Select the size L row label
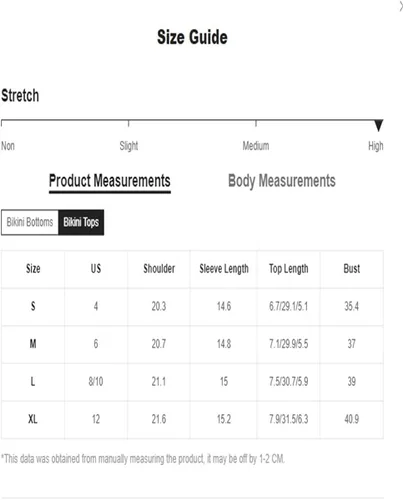The width and height of the screenshot is (403, 500). (33, 381)
